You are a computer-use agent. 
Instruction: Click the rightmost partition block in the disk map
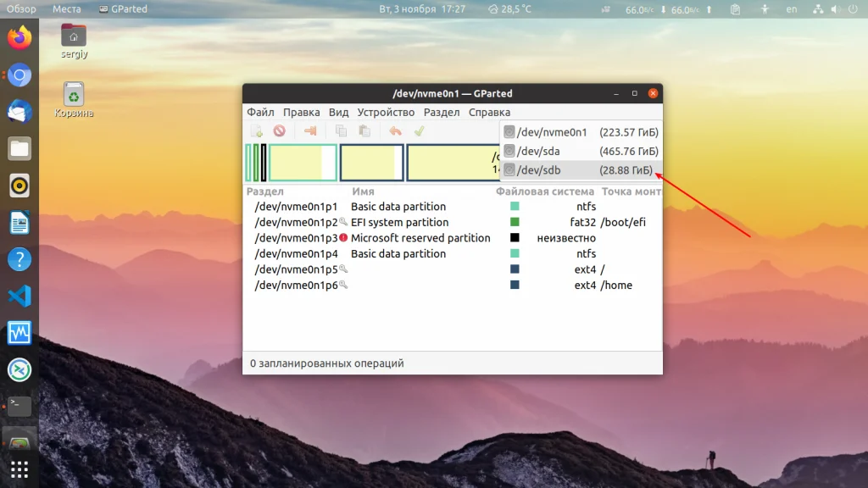point(453,163)
